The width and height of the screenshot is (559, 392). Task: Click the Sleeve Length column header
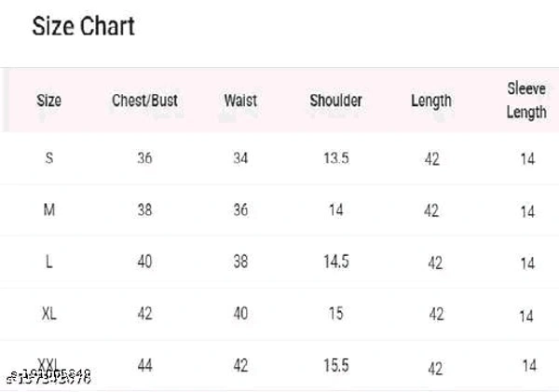[x=526, y=101]
